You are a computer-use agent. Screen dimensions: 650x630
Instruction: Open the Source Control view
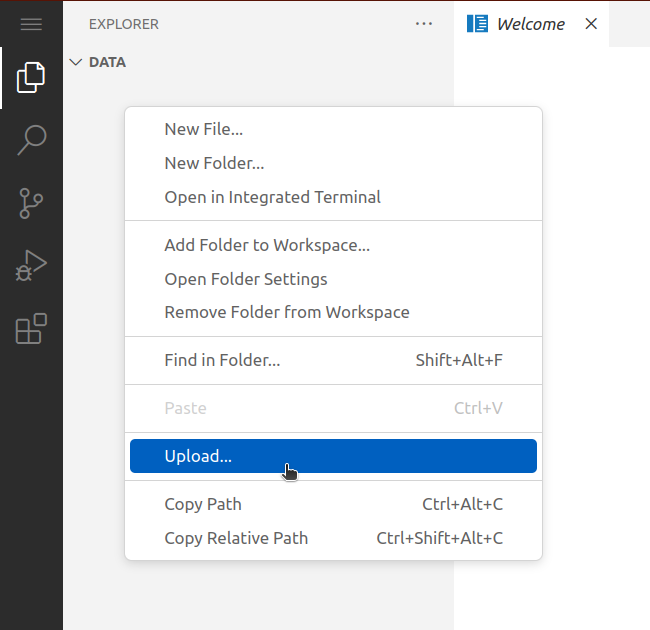pyautogui.click(x=31, y=203)
